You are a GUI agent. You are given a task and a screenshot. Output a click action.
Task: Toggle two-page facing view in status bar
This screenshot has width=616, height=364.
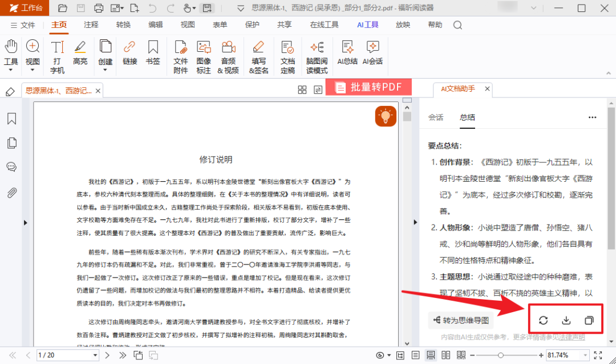[x=446, y=355]
